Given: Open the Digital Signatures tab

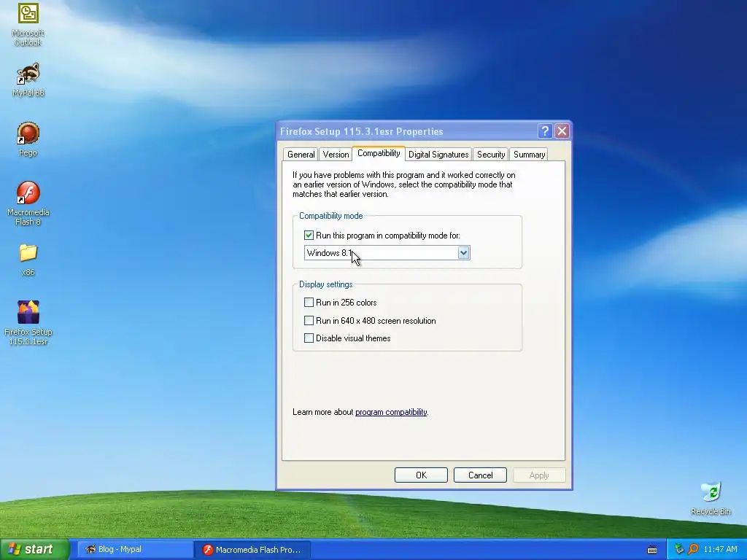Looking at the screenshot, I should (x=438, y=155).
